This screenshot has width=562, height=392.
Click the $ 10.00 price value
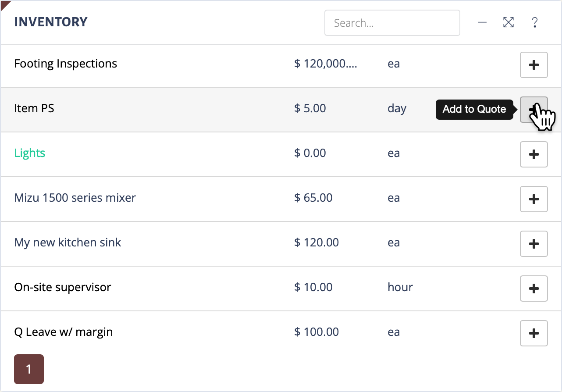pos(313,287)
